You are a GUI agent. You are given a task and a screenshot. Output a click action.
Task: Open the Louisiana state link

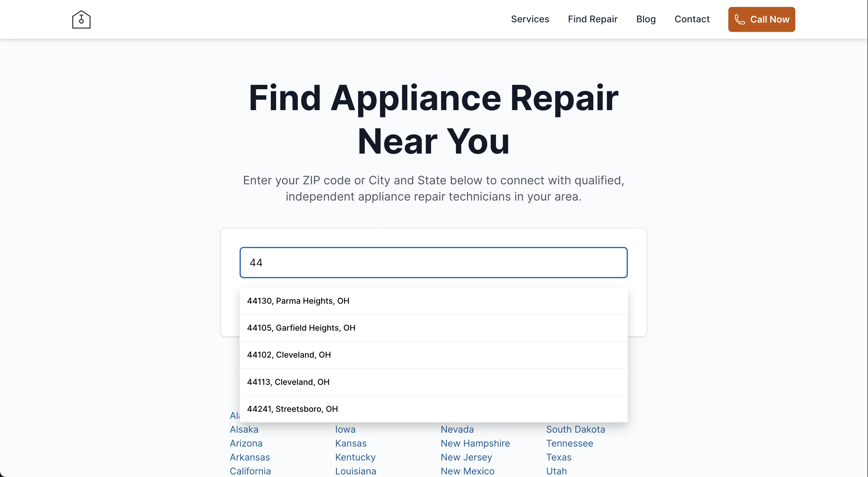pos(356,471)
